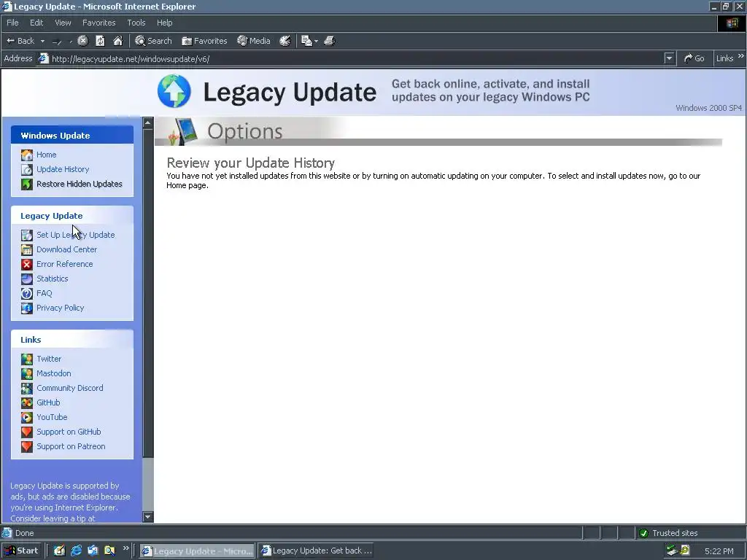Click the Error Reference red X icon

27,264
